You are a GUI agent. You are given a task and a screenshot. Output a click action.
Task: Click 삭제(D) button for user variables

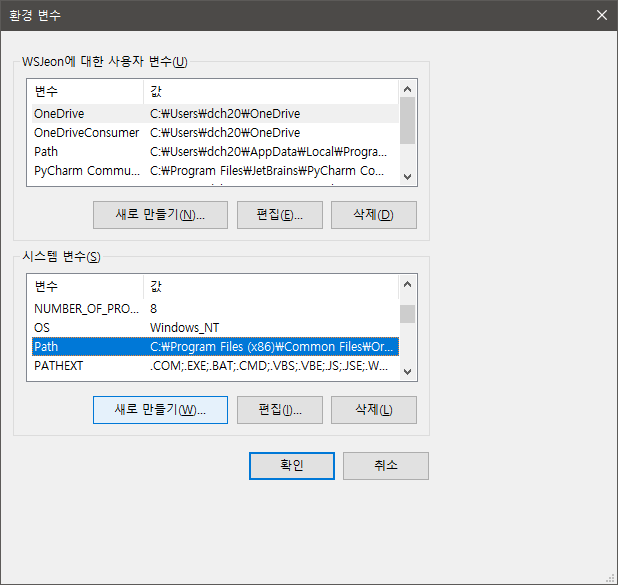click(x=374, y=215)
